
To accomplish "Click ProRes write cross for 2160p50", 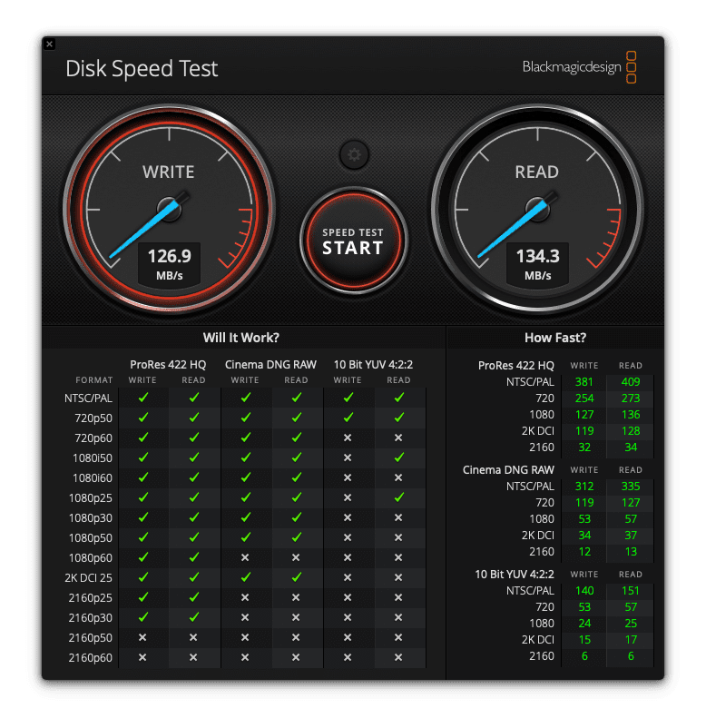I will pos(142,637).
